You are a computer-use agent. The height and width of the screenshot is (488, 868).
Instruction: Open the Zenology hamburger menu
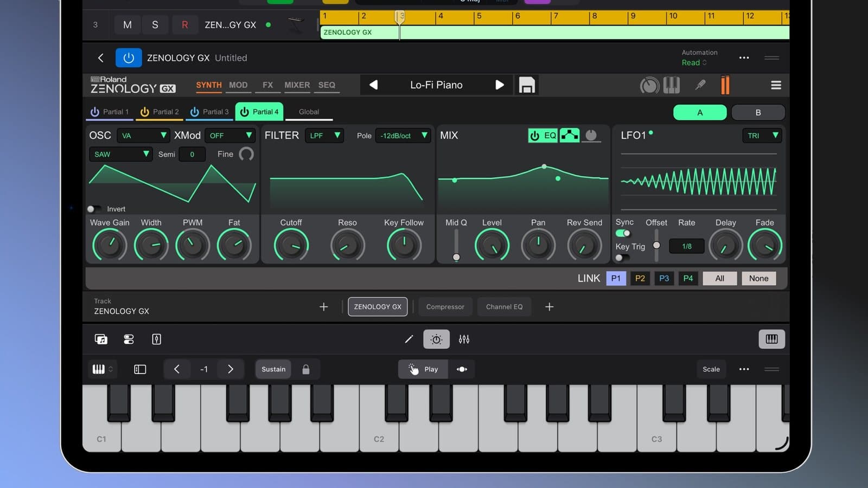[776, 85]
